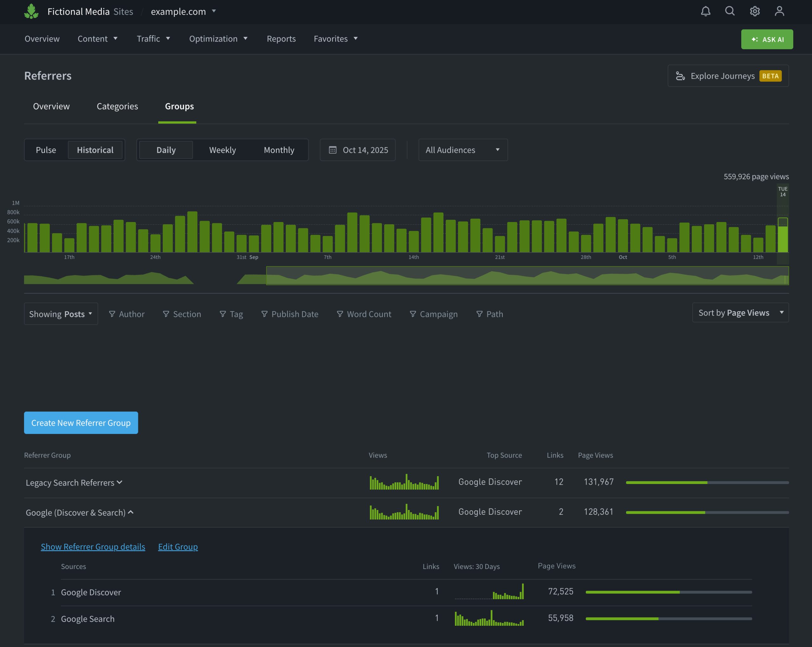Image resolution: width=812 pixels, height=647 pixels.
Task: Open the Sort by Page Views dropdown
Action: [740, 313]
